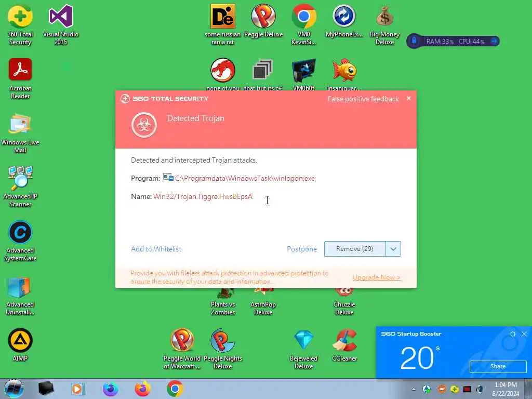Screen dimensions: 532x399
Task: Open the Windows Start button
Action: coord(14,389)
